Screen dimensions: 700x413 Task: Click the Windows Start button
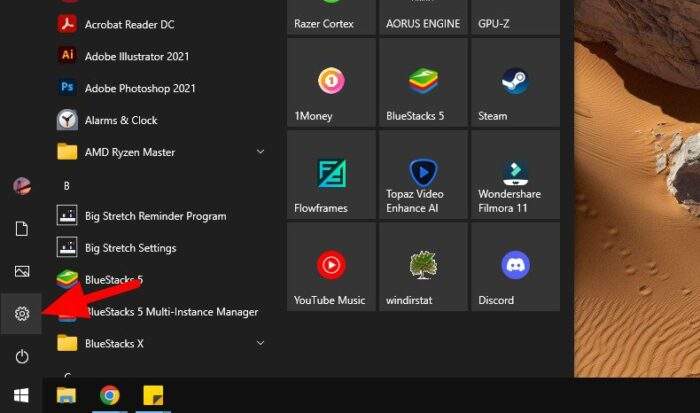(21, 395)
